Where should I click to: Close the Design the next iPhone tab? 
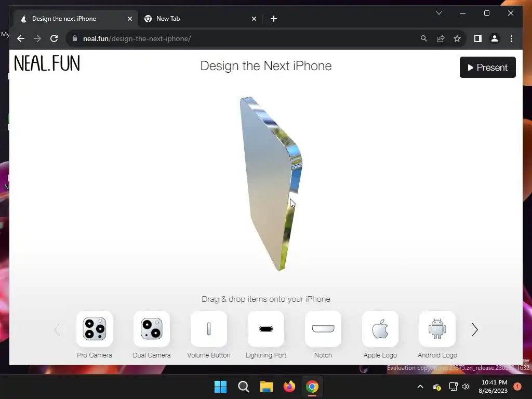pyautogui.click(x=129, y=19)
